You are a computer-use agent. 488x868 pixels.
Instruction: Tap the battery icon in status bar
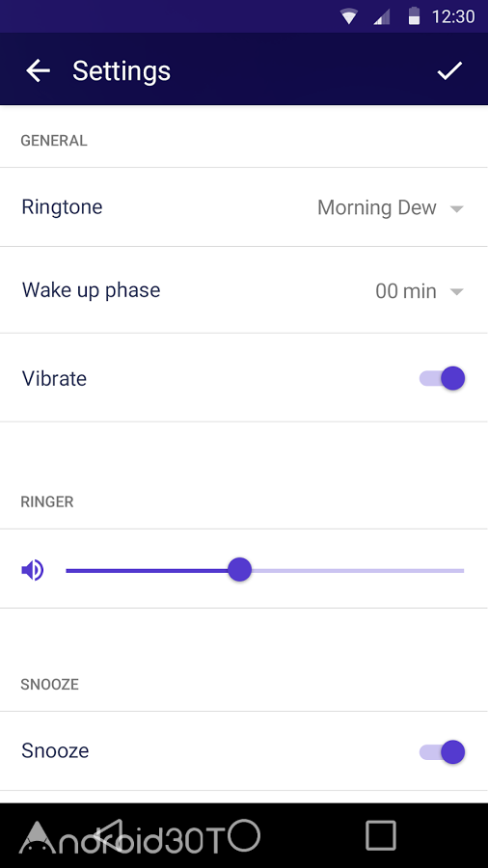(414, 16)
